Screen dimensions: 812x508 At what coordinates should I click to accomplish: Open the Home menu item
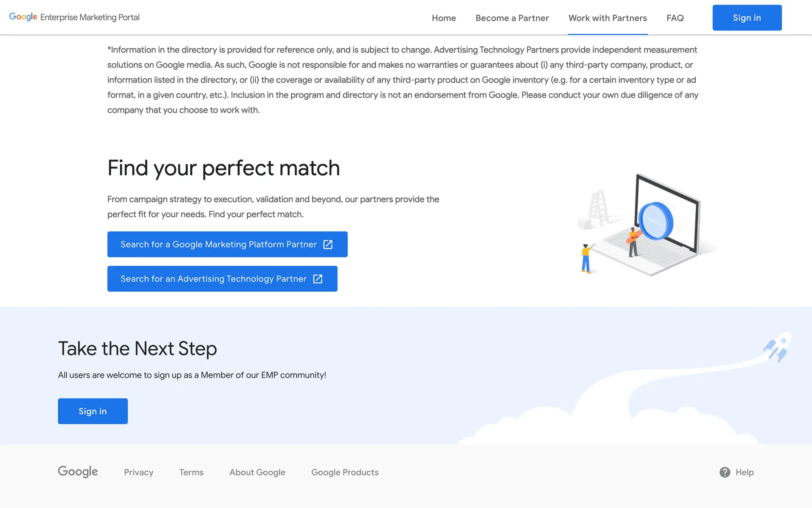coord(444,18)
